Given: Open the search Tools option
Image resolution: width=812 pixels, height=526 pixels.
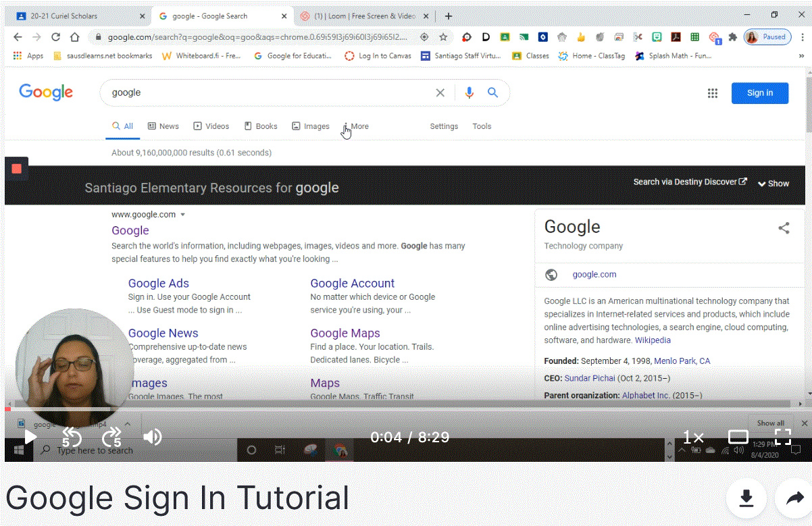Looking at the screenshot, I should pos(482,126).
